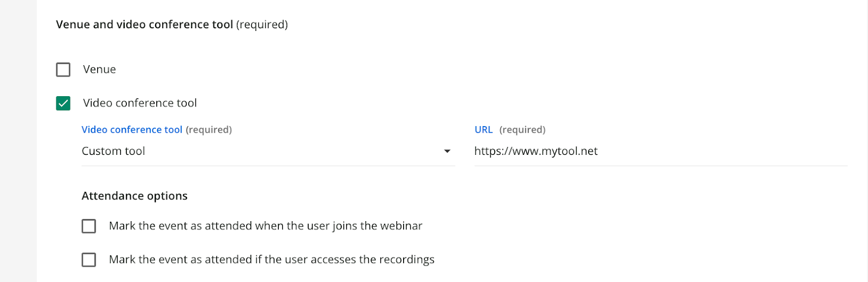The width and height of the screenshot is (868, 282).
Task: Click the Video conference tool checkbox label
Action: point(139,103)
